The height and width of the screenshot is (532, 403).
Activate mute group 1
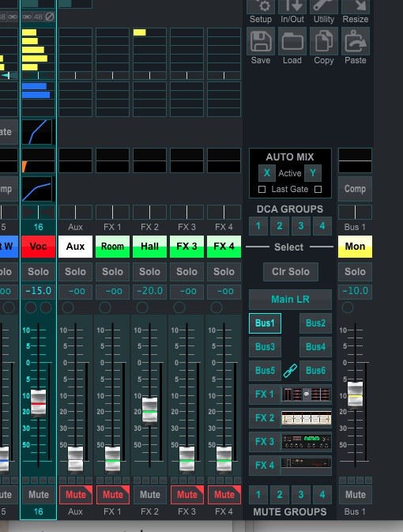coord(258,495)
